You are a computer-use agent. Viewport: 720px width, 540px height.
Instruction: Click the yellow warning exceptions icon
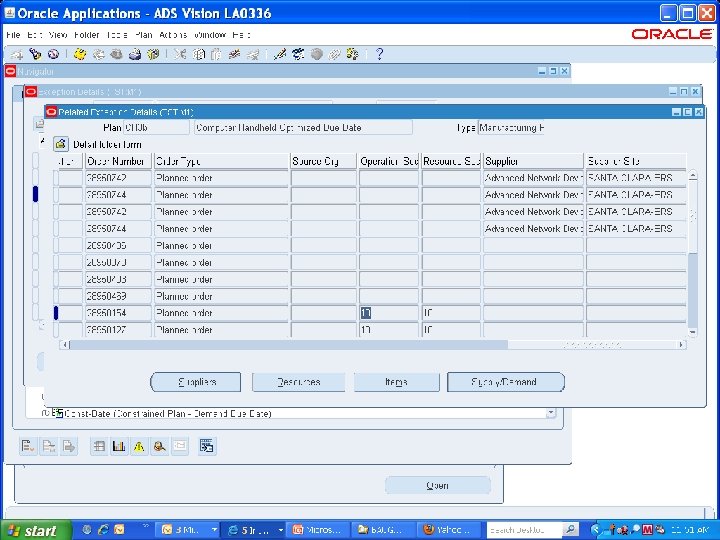[x=139, y=446]
